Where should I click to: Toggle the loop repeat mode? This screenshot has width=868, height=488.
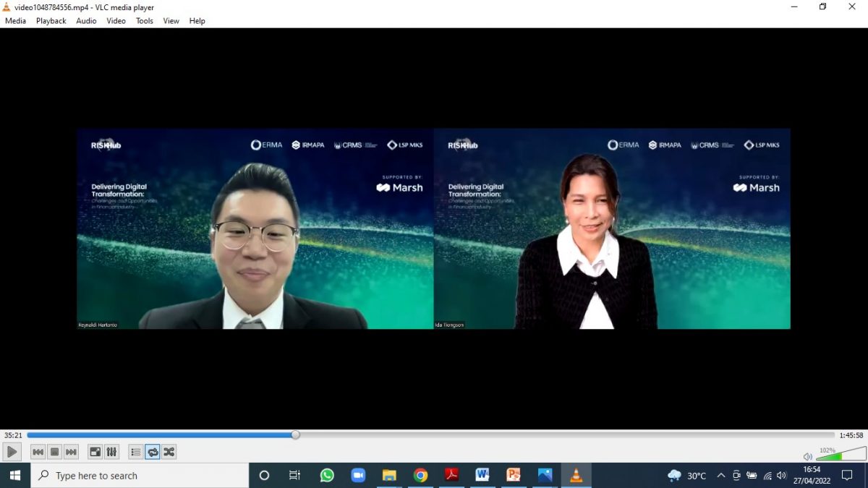tap(153, 452)
